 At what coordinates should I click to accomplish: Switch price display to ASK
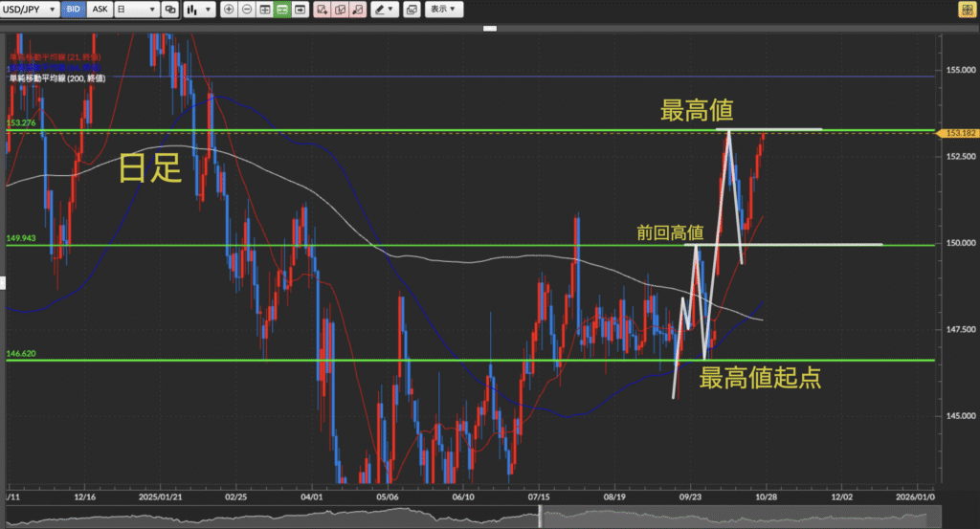click(99, 10)
